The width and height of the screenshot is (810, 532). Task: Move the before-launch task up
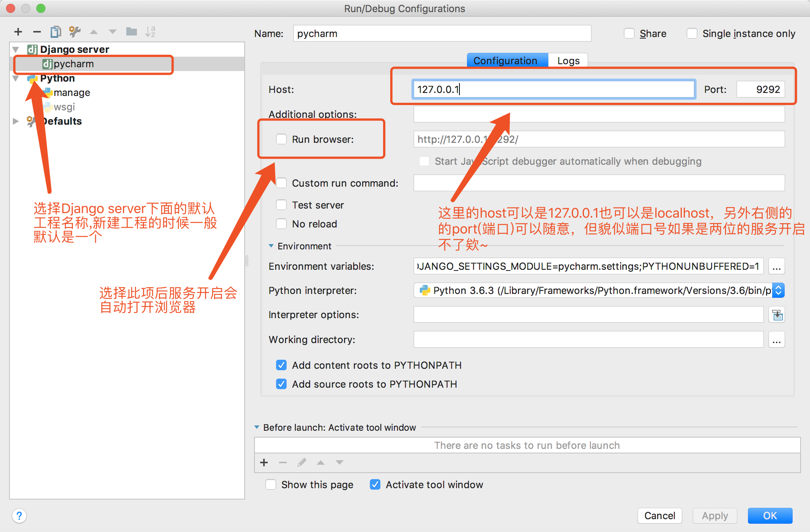pos(321,462)
